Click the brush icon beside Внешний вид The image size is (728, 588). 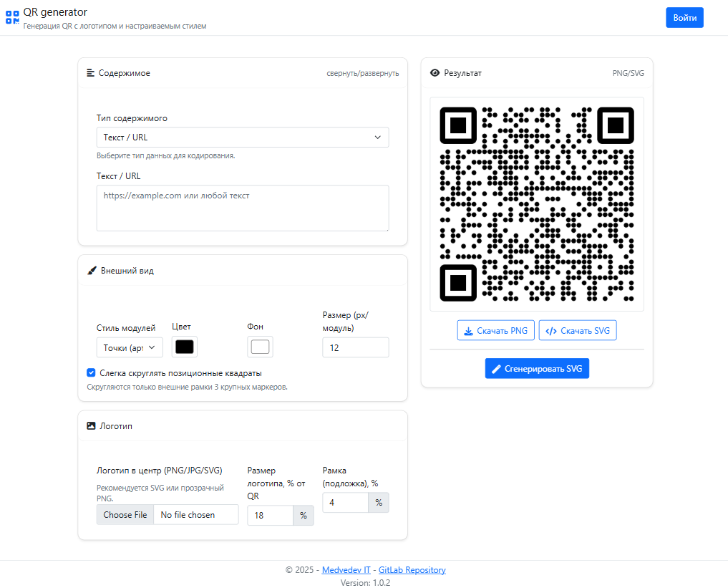click(x=92, y=270)
